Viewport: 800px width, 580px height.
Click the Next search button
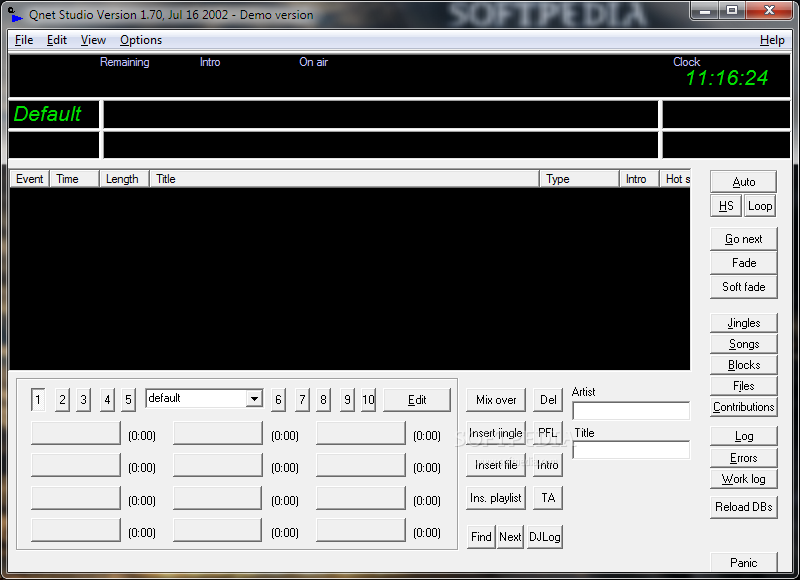510,537
